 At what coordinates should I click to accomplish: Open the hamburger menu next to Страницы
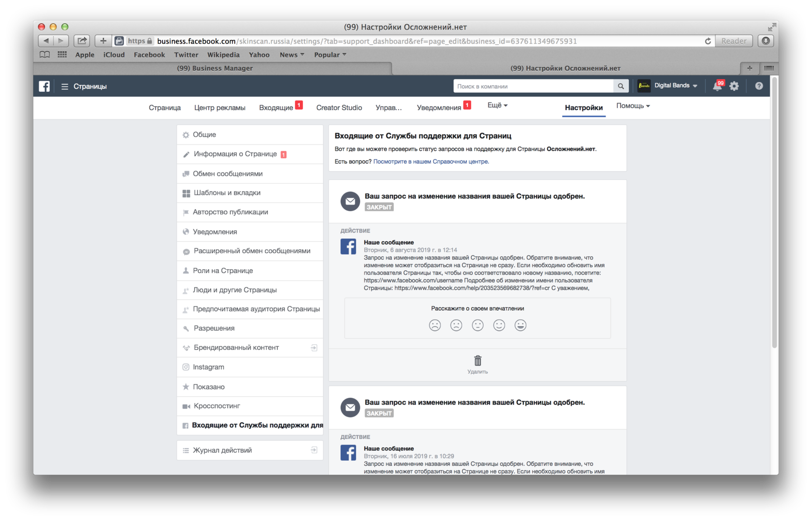pyautogui.click(x=64, y=87)
